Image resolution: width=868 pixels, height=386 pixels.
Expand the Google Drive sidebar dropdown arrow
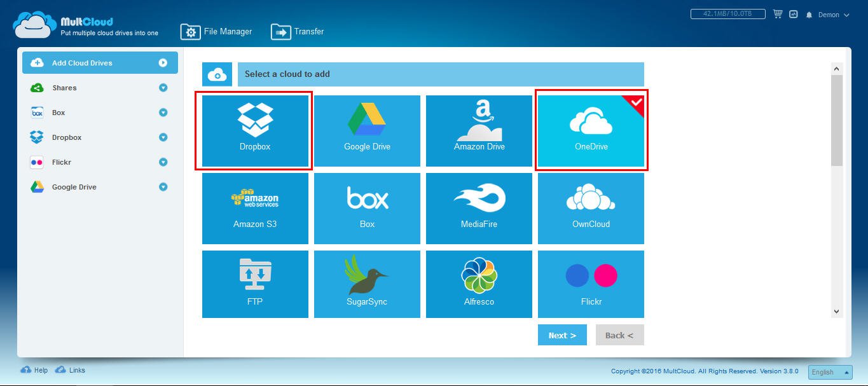[x=163, y=187]
